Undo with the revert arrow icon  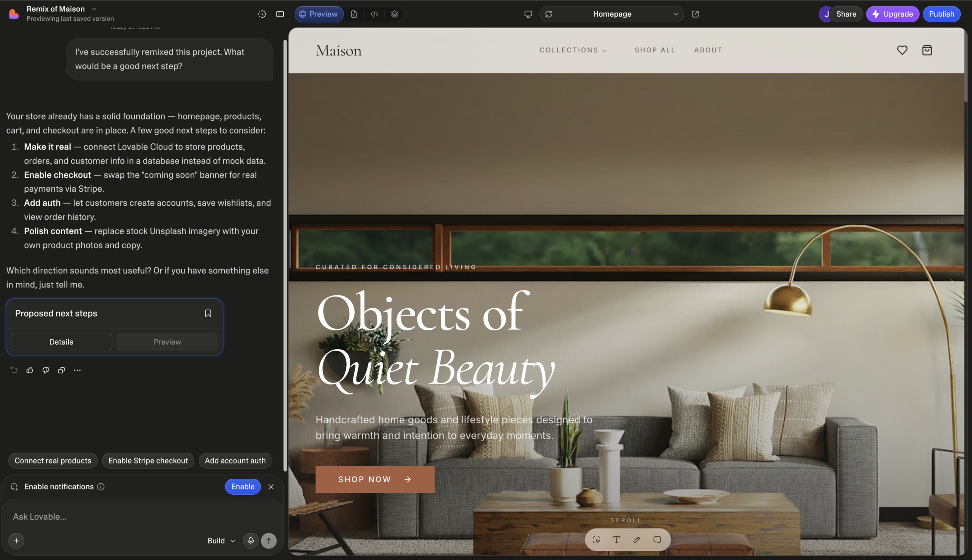(x=14, y=370)
